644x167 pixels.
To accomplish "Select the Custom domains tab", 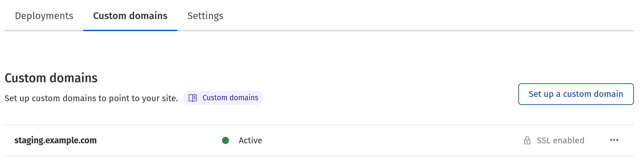I will [130, 16].
